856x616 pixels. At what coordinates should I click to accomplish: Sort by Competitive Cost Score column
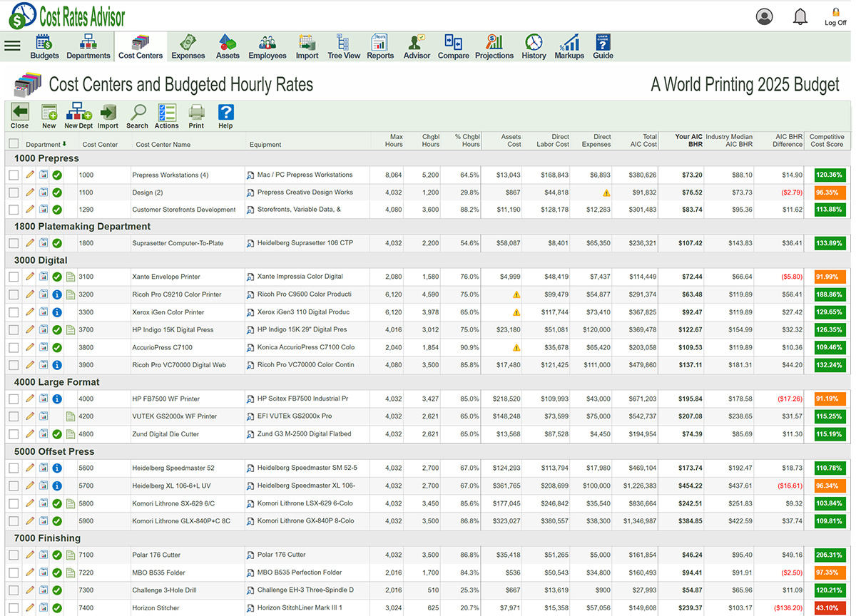pos(827,140)
